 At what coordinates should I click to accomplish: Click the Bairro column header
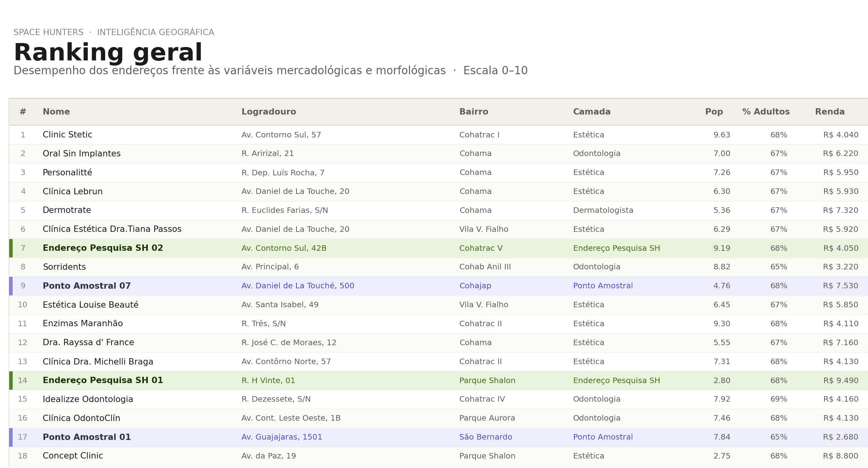(x=474, y=112)
